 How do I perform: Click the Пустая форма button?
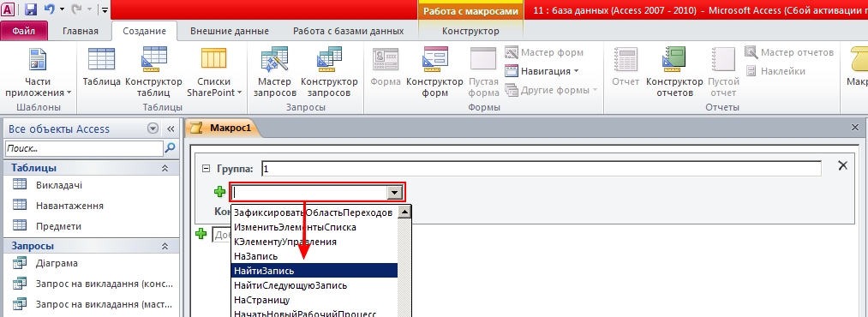click(x=484, y=73)
